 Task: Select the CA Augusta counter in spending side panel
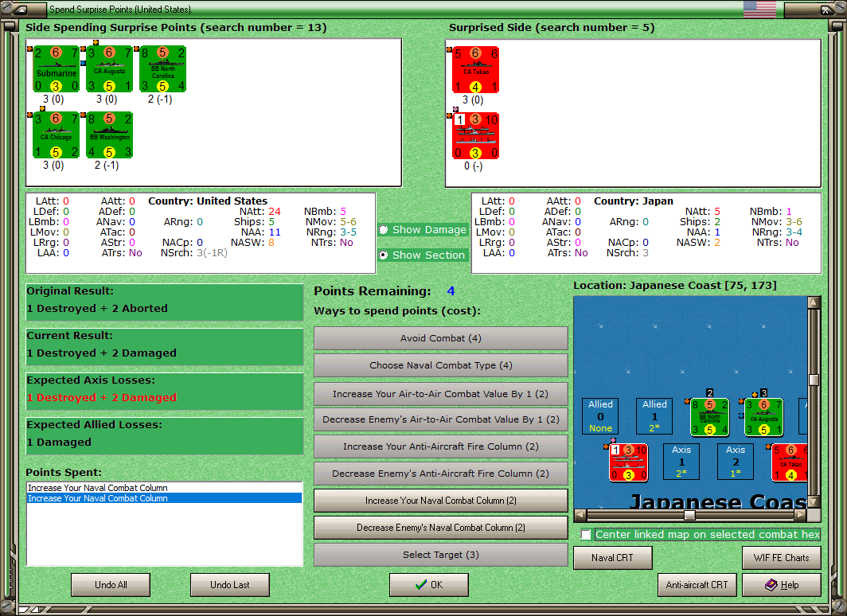(x=109, y=70)
